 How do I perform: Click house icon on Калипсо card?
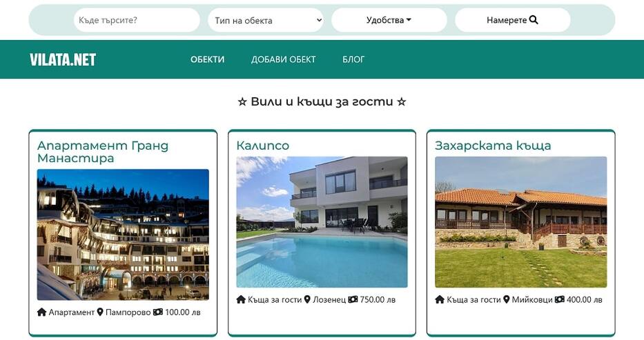(x=241, y=299)
